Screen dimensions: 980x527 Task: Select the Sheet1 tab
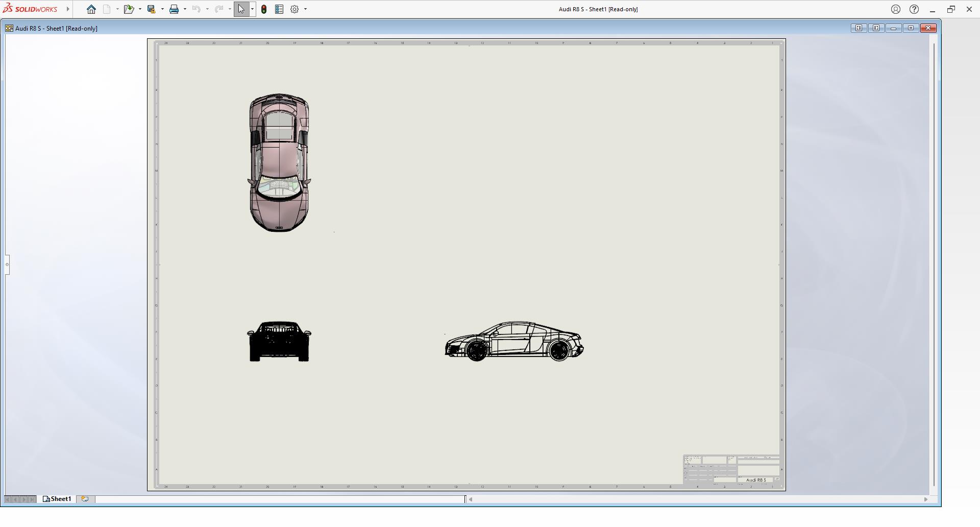click(x=57, y=499)
